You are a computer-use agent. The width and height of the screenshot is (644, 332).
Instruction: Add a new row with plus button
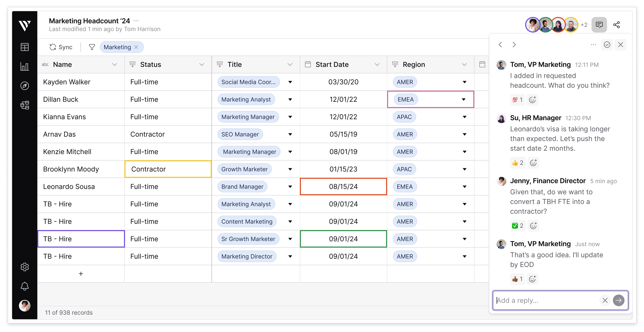click(x=81, y=274)
